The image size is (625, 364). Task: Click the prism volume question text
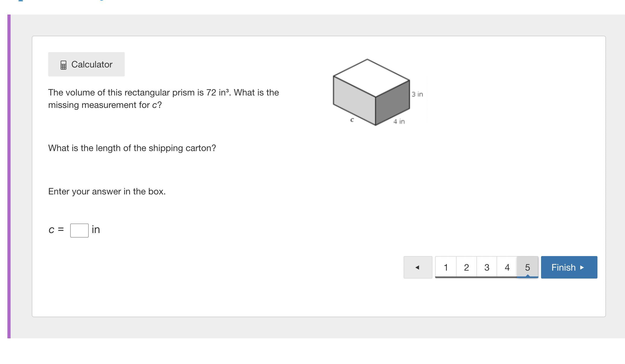163,99
